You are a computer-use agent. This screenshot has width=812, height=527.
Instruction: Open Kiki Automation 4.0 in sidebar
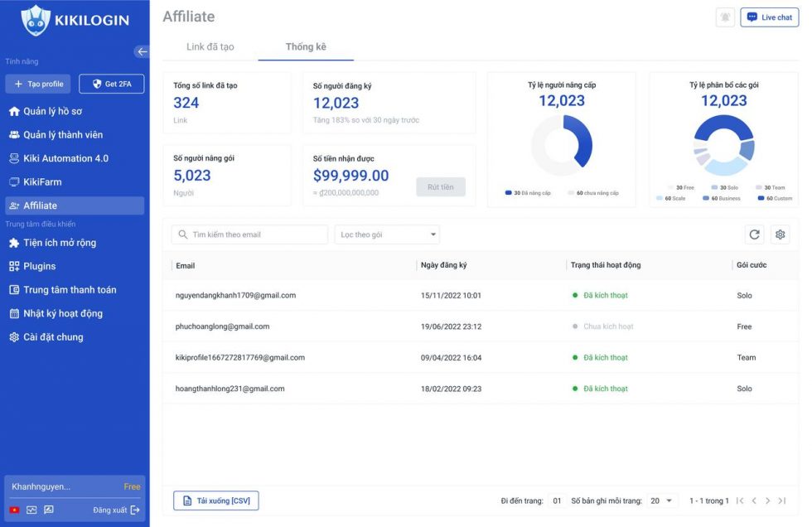click(x=65, y=158)
